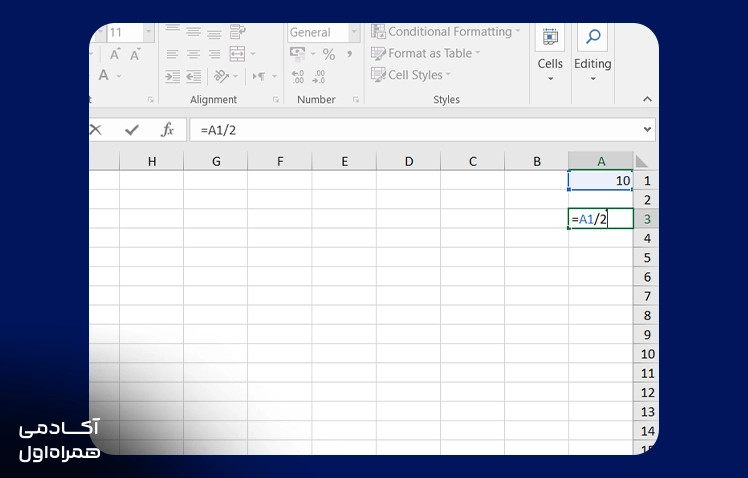
Task: Click Increase Font Size icon
Action: point(114,54)
